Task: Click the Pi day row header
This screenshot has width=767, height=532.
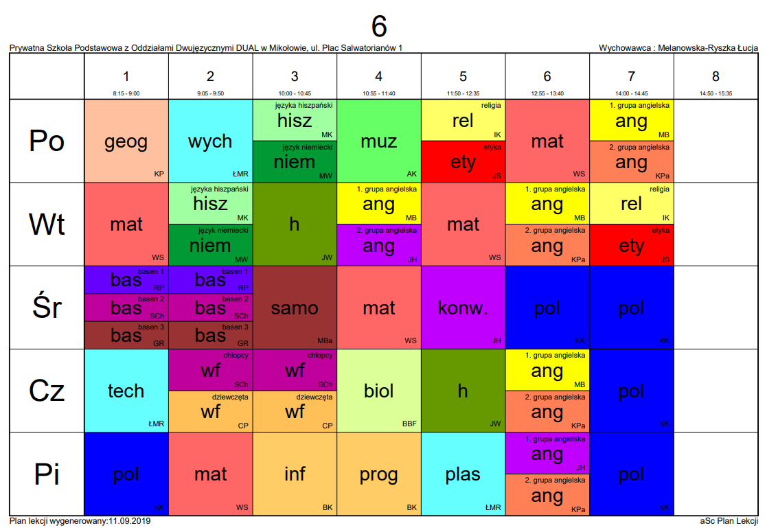Action: click(x=47, y=474)
